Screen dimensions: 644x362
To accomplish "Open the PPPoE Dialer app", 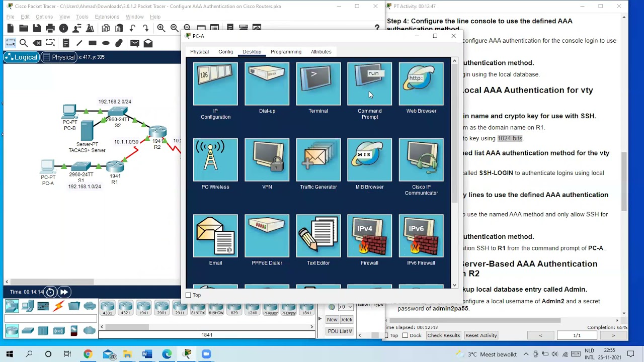I will (x=267, y=236).
